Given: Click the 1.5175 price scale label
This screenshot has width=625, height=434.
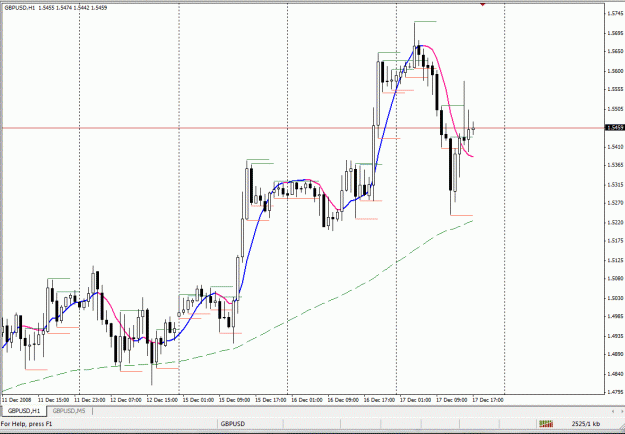Looking at the screenshot, I should 615,241.
